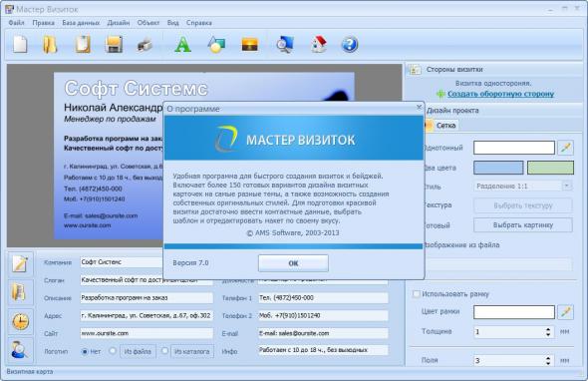Click the Выбрать текстуру button
The width and height of the screenshot is (588, 381).
click(x=523, y=205)
